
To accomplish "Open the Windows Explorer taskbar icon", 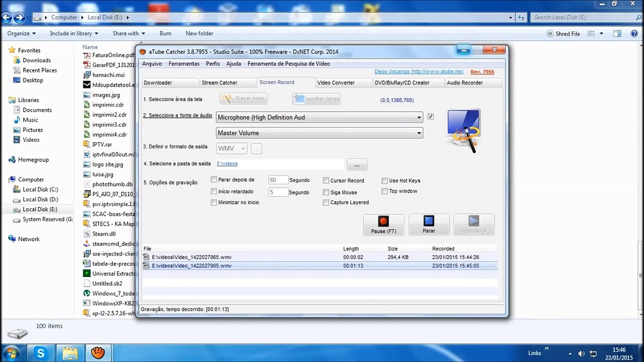I will pos(70,352).
